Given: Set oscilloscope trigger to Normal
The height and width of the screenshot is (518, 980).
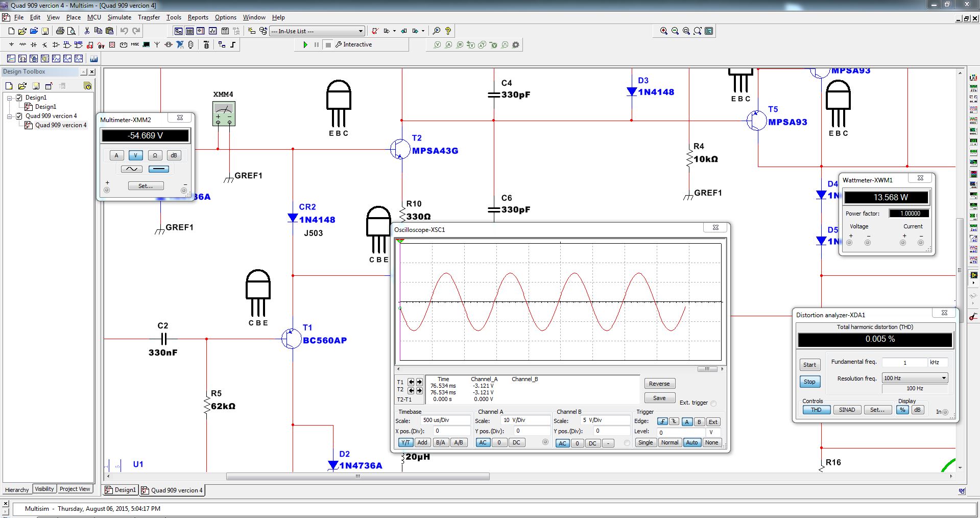Looking at the screenshot, I should [670, 443].
